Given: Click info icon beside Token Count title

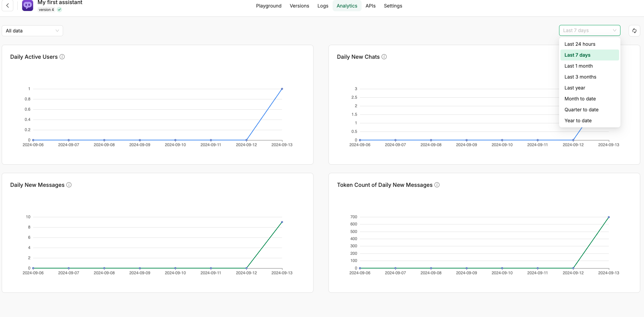Looking at the screenshot, I should tap(437, 185).
